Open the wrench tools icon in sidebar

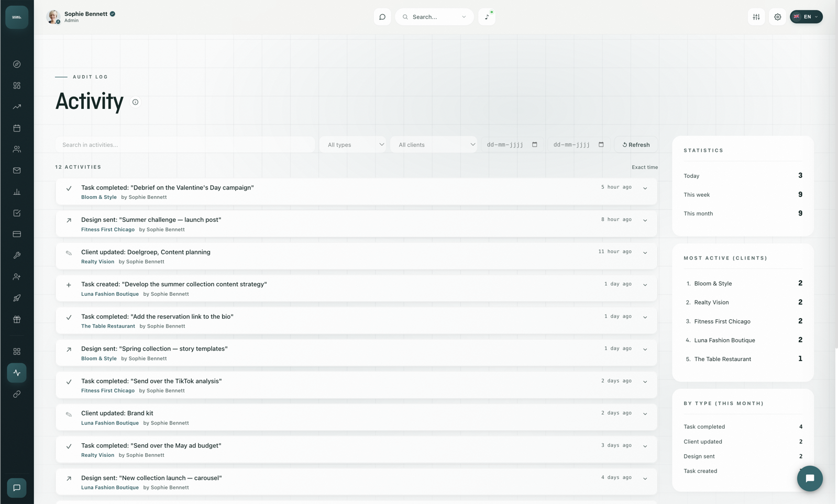17,255
